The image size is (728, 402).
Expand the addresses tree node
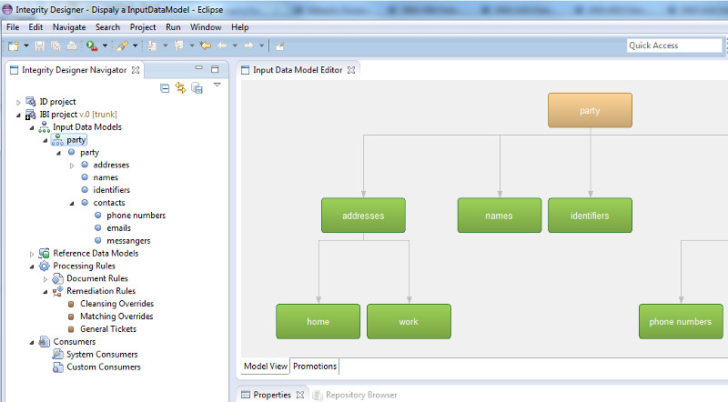coord(72,165)
